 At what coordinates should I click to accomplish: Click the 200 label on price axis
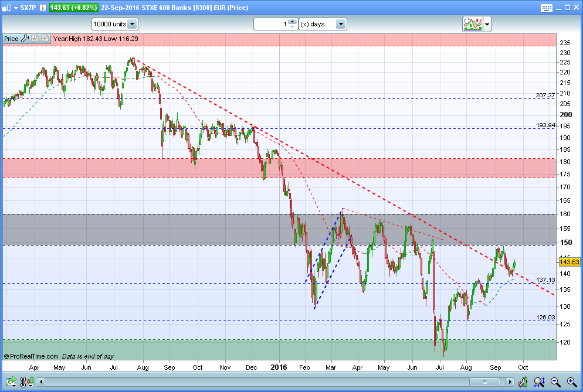pos(566,115)
